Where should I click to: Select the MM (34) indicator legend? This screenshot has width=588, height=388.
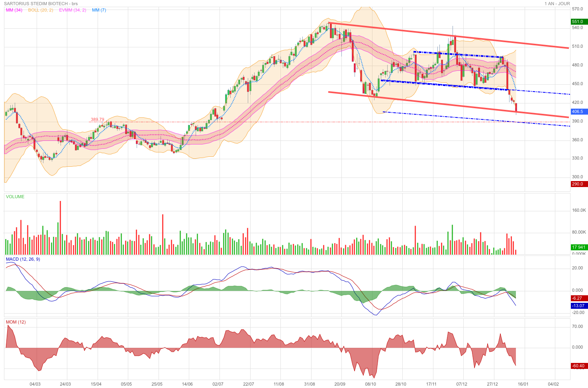14,10
